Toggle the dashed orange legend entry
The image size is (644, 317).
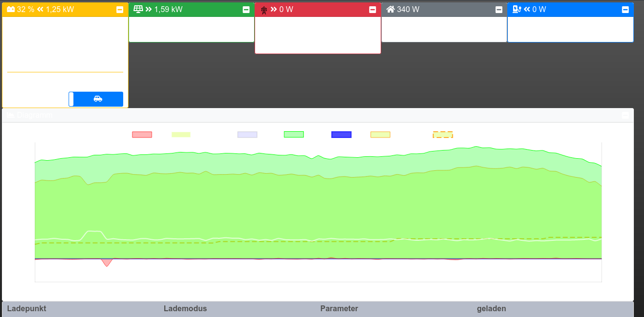click(x=443, y=135)
